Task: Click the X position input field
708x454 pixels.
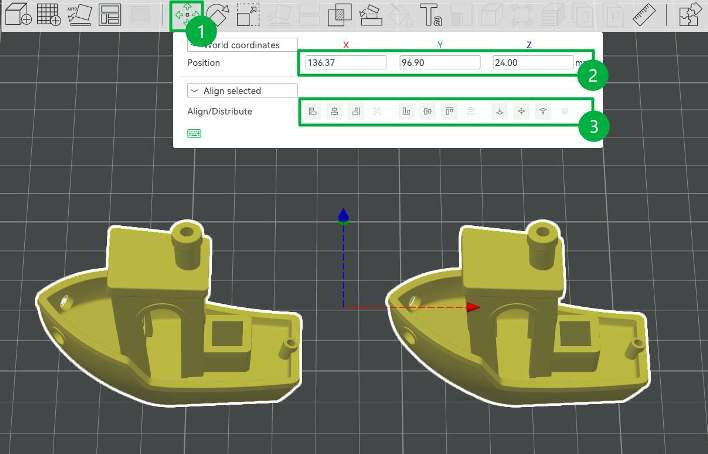Action: coord(345,62)
